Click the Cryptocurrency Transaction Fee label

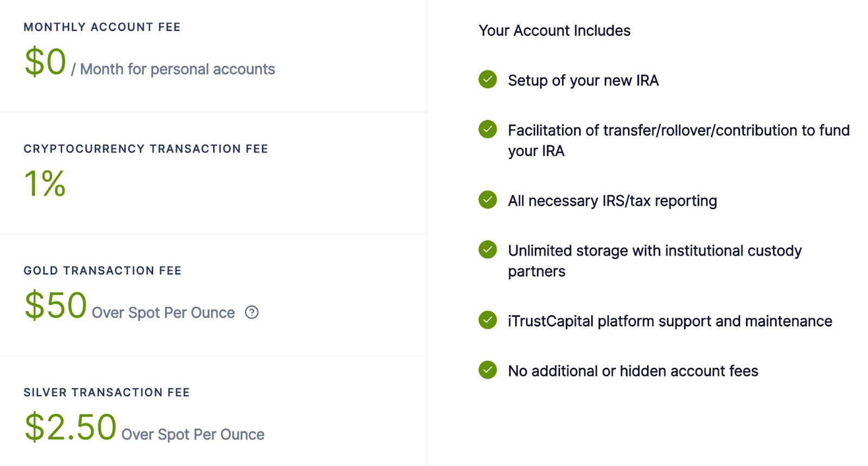tap(146, 149)
